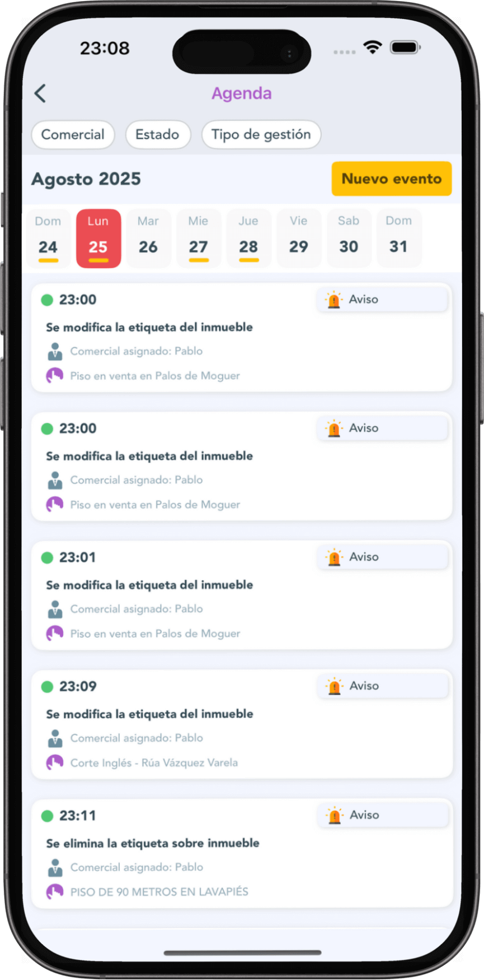Open the 23:01 Piso en venta event card
484x980 pixels.
click(x=242, y=595)
